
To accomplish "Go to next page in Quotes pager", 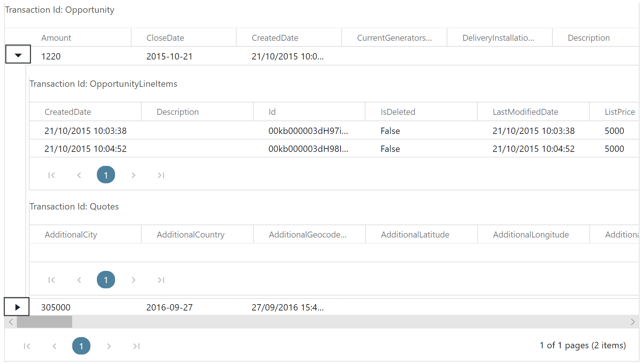I will coord(133,280).
